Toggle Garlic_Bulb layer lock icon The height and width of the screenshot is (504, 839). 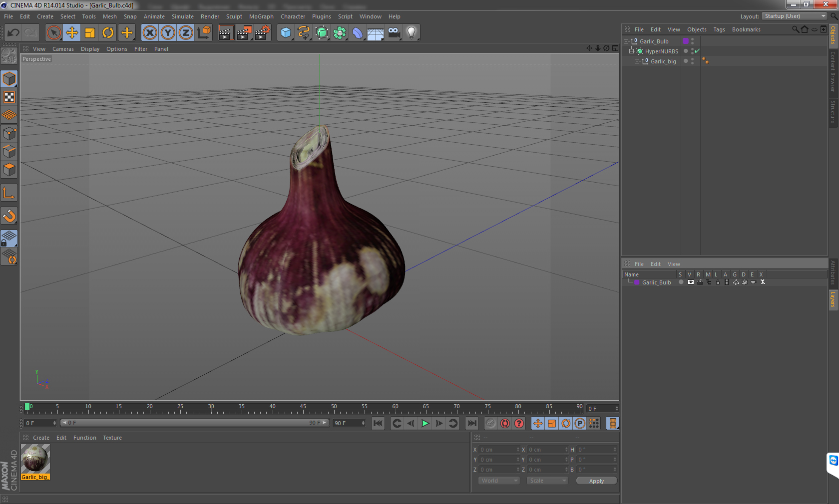click(718, 282)
